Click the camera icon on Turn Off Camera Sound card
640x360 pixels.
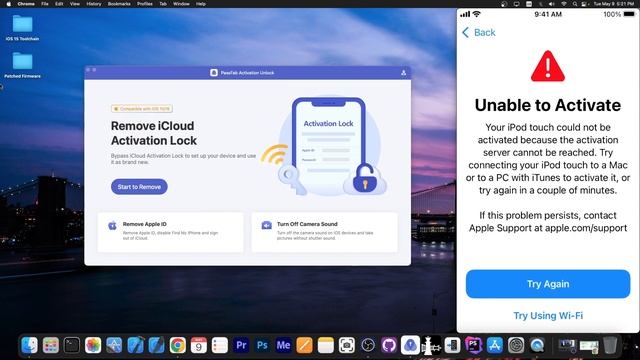click(267, 225)
